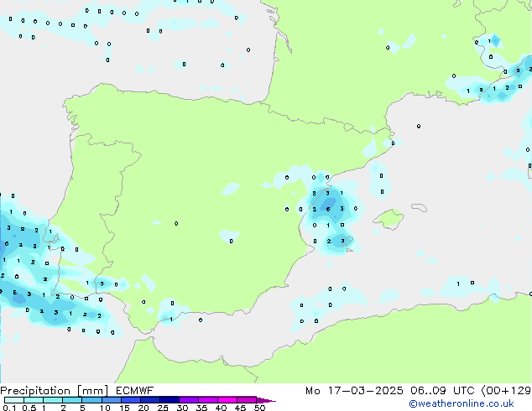Click the 'Precipitation [mm]' title label
The width and height of the screenshot is (532, 411).
(x=55, y=391)
